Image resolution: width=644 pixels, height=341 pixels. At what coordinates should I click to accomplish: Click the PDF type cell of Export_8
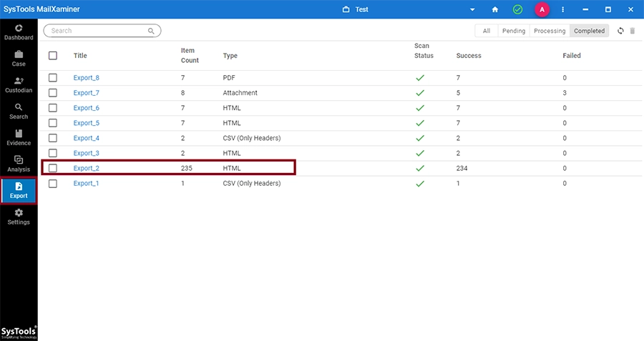pyautogui.click(x=229, y=77)
